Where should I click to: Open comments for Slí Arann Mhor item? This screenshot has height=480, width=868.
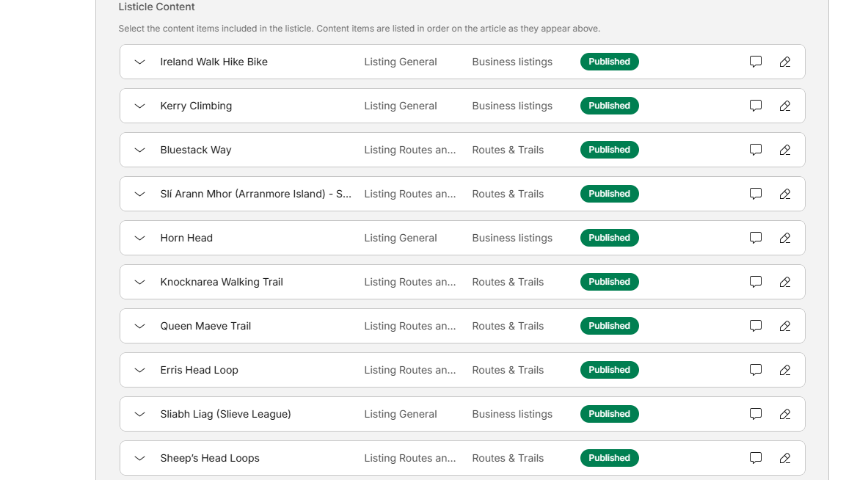(756, 194)
